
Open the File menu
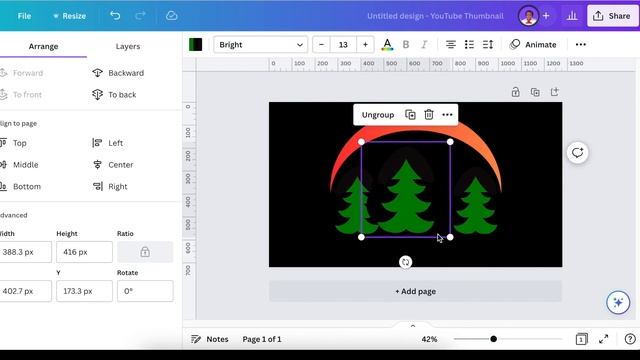tap(24, 16)
